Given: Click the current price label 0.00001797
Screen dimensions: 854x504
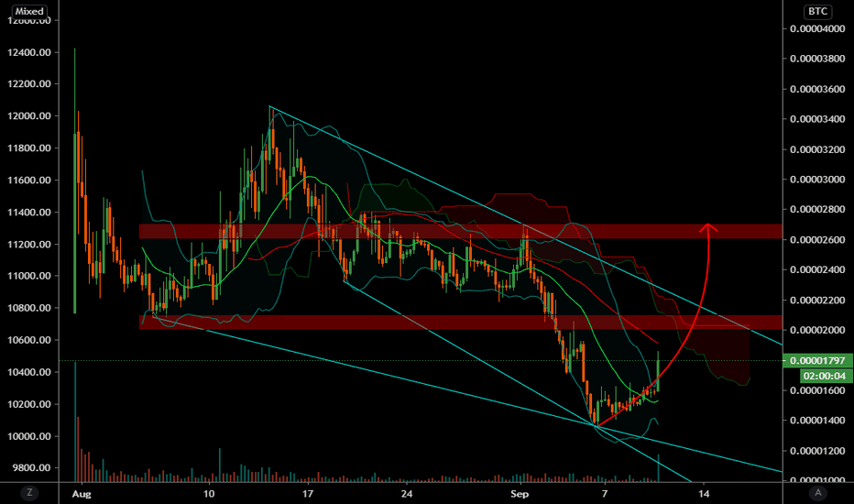Looking at the screenshot, I should (817, 361).
